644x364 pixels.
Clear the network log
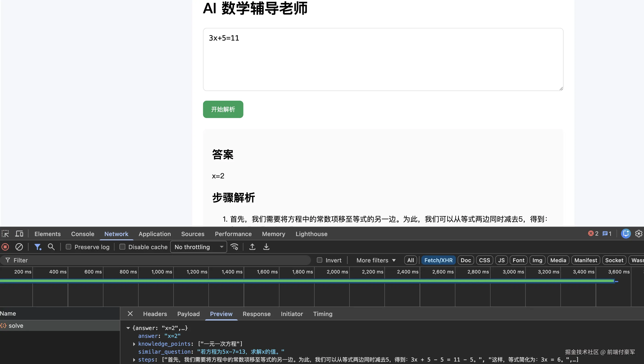pos(19,247)
